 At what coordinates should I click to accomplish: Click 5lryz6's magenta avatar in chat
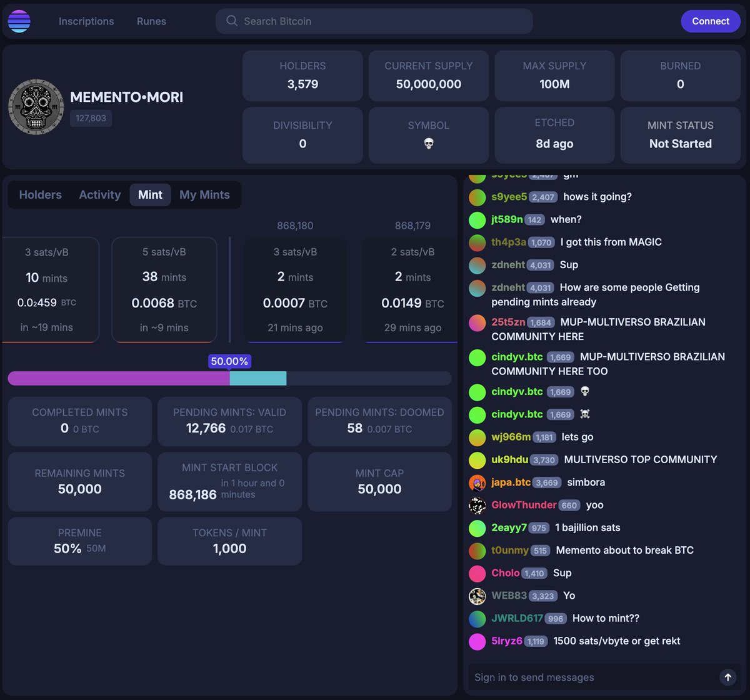[x=477, y=641]
